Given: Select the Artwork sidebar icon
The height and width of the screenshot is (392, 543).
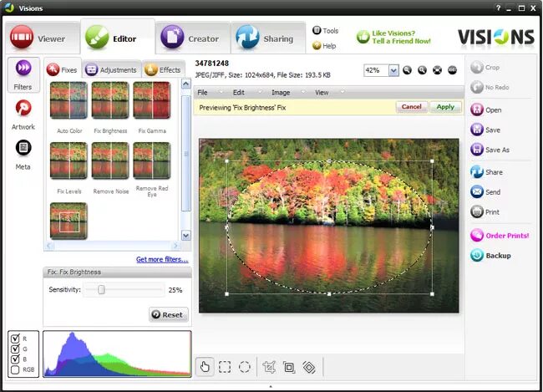Looking at the screenshot, I should (x=23, y=115).
